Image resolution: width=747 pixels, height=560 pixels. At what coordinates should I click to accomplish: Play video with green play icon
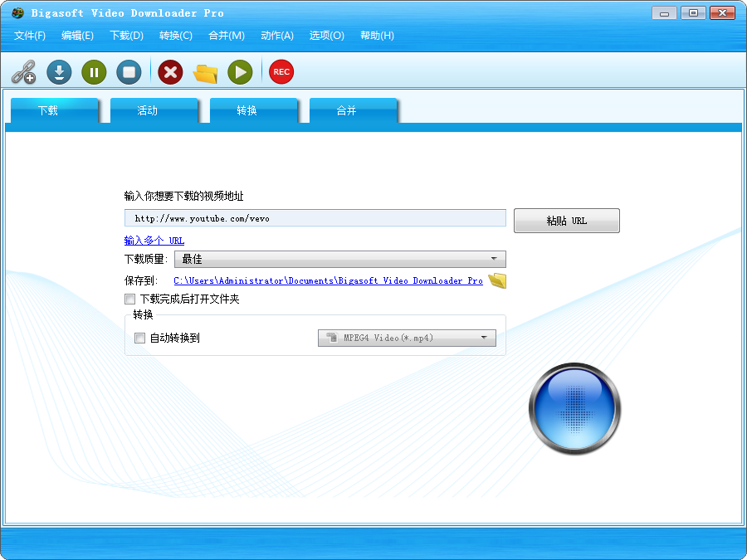[240, 72]
